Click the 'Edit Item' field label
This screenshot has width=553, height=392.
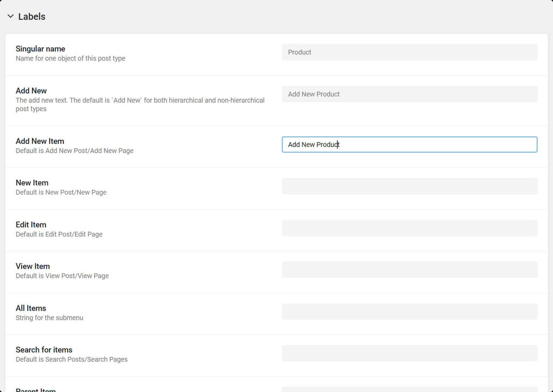[31, 225]
